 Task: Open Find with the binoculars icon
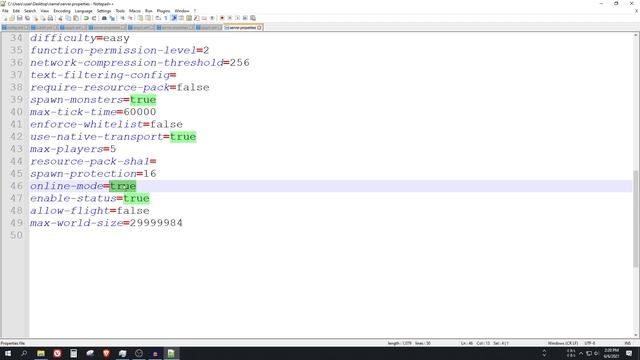[x=104, y=18]
